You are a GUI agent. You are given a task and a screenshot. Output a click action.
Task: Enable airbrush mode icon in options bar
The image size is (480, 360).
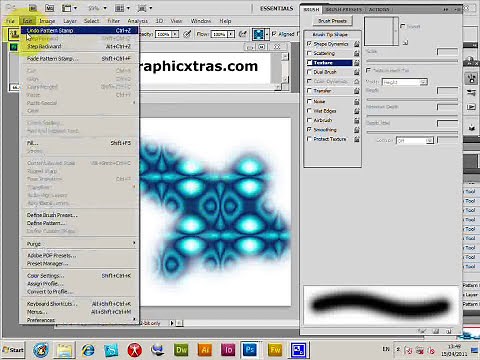[x=243, y=34]
